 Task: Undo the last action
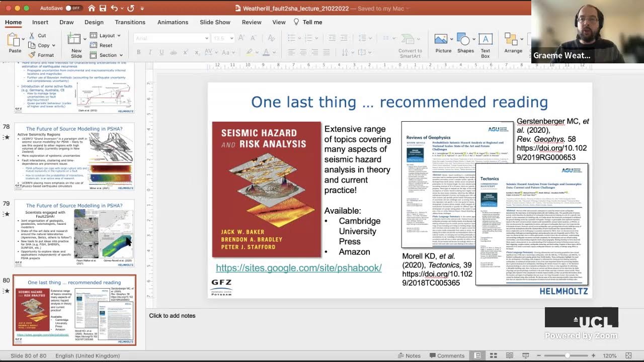(114, 8)
